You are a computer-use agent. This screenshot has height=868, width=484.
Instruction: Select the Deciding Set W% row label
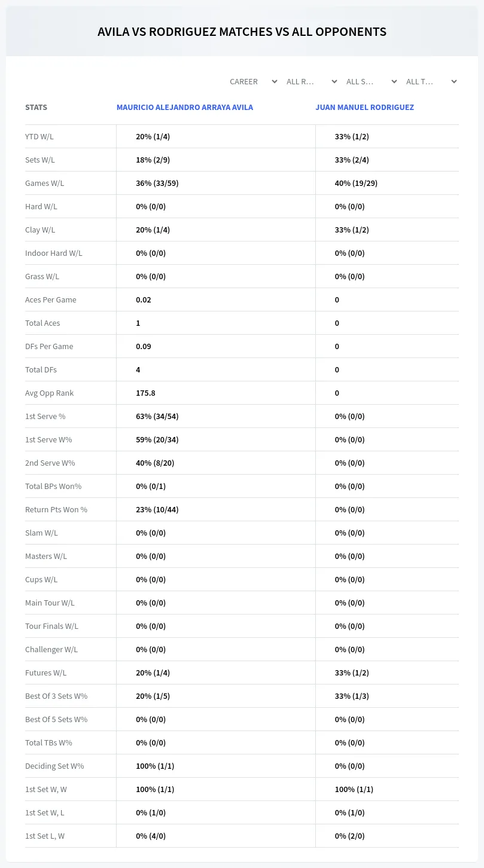[54, 766]
